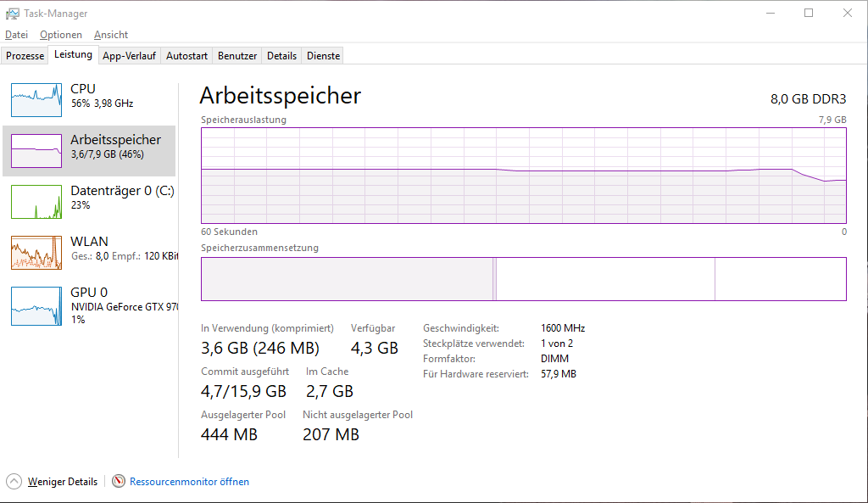Open the Benutzer tab
Viewport: 868px width, 503px height.
(237, 56)
